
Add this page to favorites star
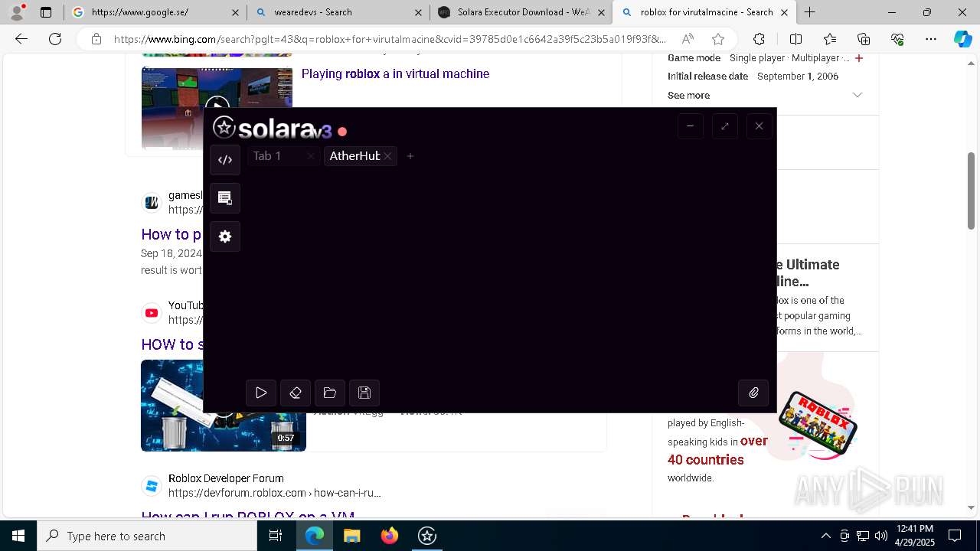click(717, 39)
